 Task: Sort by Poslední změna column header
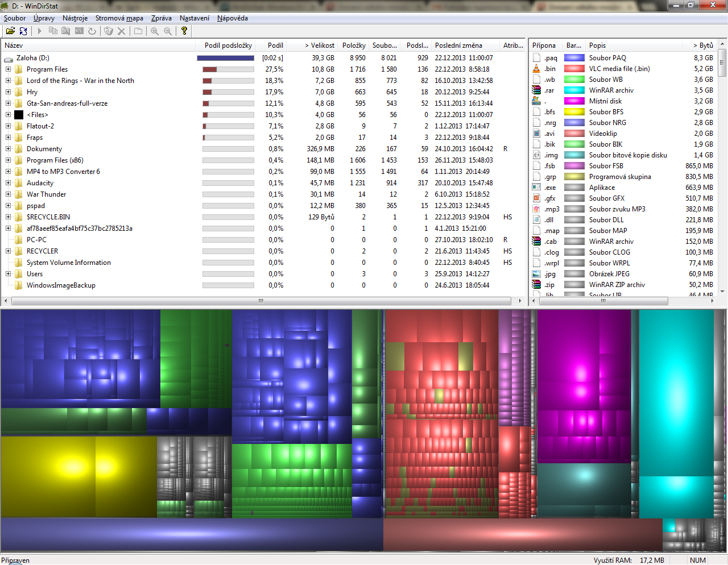(466, 45)
